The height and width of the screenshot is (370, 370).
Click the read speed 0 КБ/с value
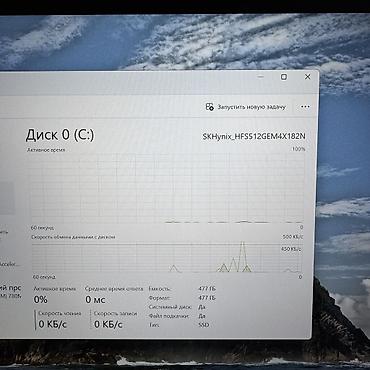[53, 324]
